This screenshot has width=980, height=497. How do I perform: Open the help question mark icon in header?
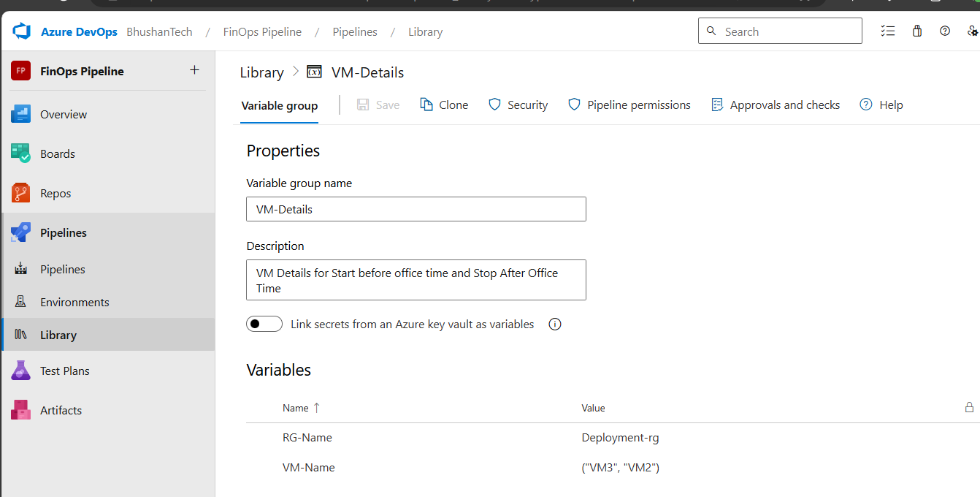click(x=945, y=31)
